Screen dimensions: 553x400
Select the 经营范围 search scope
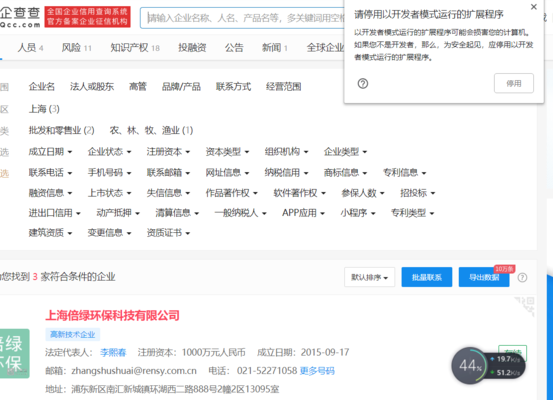pos(283,86)
